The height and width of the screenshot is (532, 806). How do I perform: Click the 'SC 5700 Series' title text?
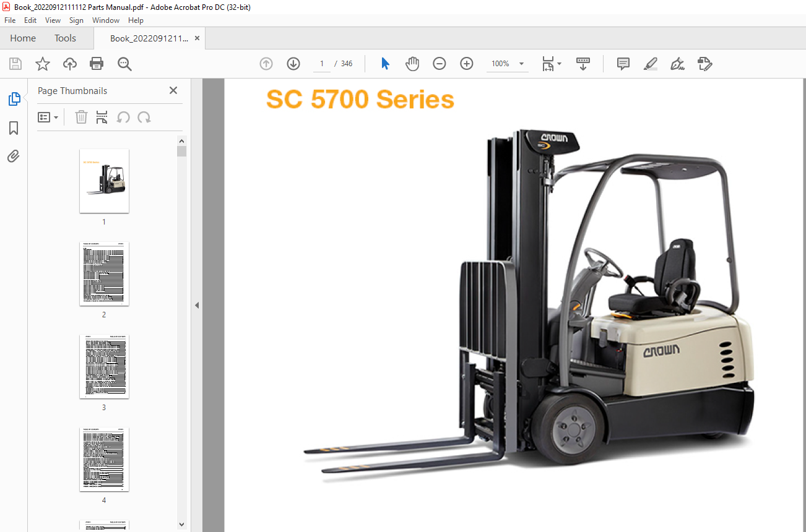click(360, 100)
